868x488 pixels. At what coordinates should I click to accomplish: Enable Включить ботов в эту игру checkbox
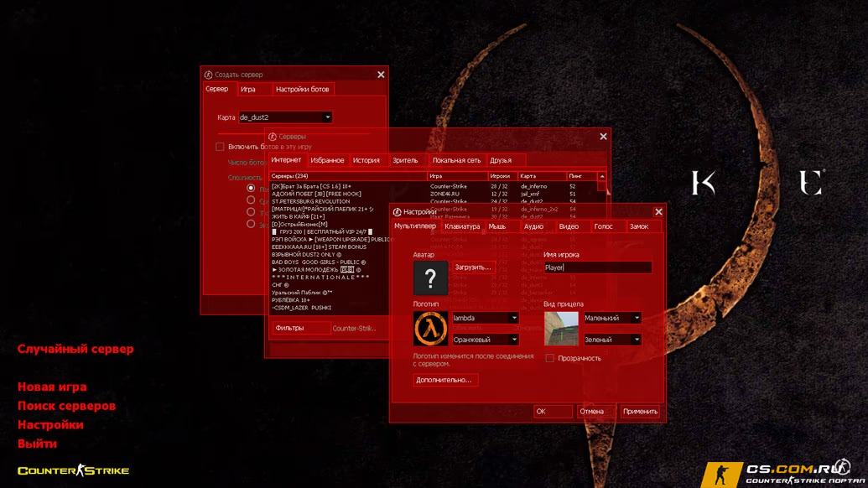click(x=220, y=147)
